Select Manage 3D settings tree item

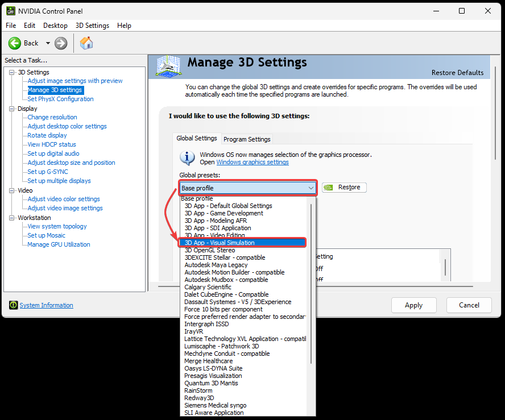click(55, 90)
